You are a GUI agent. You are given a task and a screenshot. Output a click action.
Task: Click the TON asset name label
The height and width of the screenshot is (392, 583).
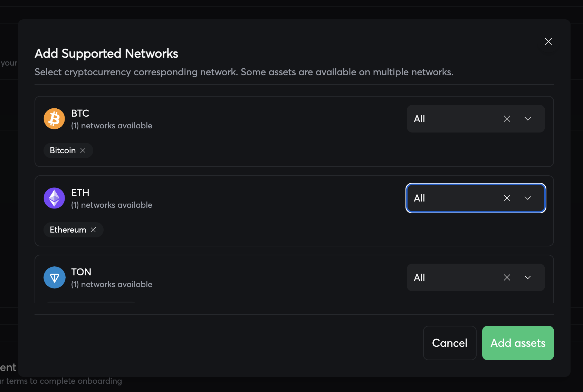[81, 272]
